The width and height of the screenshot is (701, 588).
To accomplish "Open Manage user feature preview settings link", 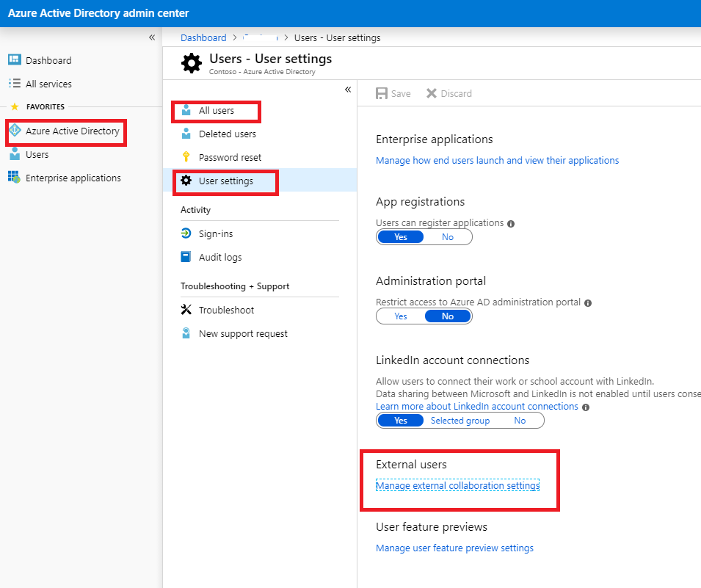I will point(454,548).
